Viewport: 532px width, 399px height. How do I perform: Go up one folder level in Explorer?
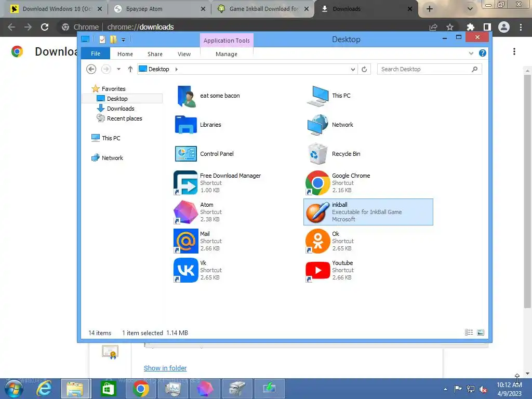pos(130,69)
